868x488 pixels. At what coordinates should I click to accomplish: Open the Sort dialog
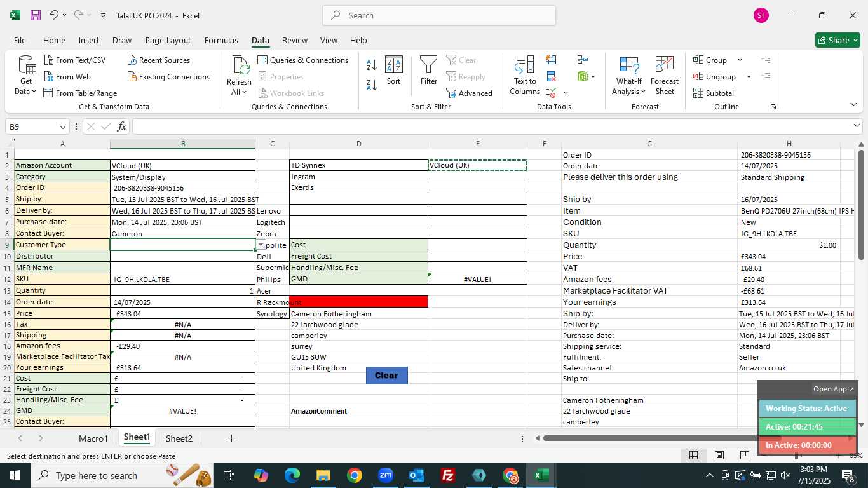click(x=394, y=70)
